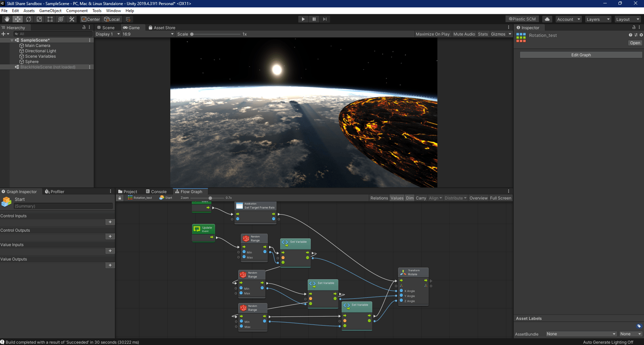Viewport: 644px width, 345px height.
Task: Click the Set Target Frame Rate node icon
Action: [239, 206]
